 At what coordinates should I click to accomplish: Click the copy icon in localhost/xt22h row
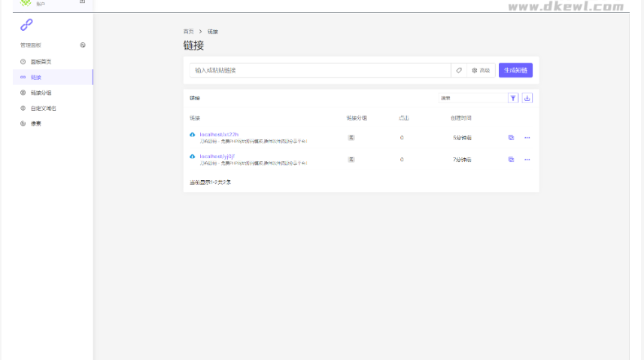pos(511,138)
